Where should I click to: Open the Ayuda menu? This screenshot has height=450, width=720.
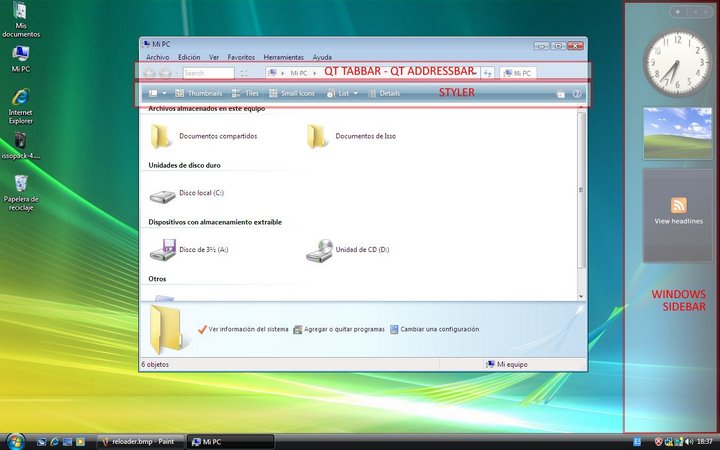322,57
